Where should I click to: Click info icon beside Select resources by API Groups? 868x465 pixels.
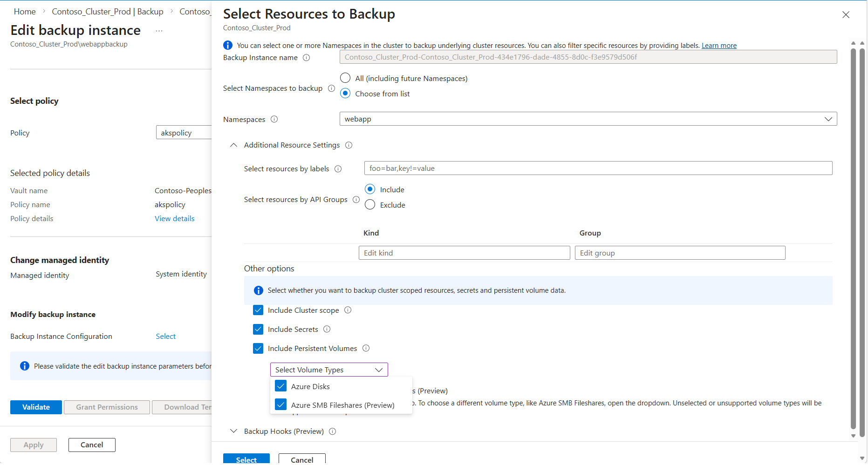point(356,200)
